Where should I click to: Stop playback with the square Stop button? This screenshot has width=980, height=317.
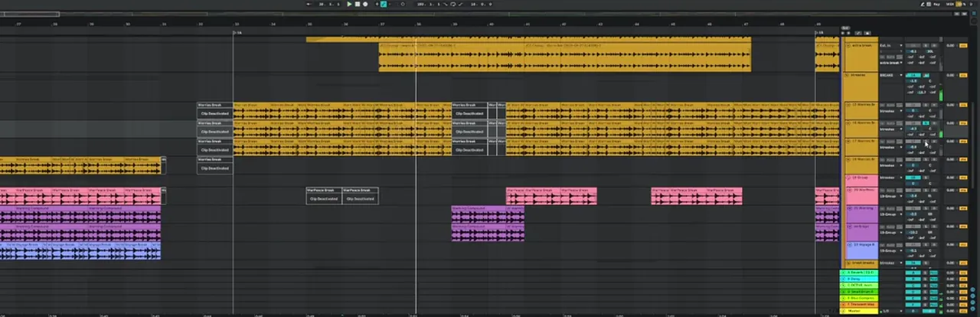point(358,4)
